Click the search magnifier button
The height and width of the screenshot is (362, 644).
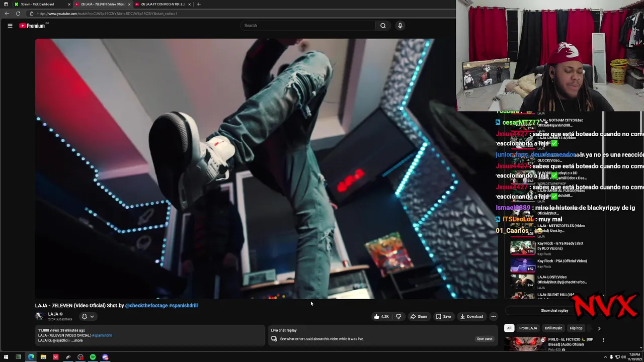(383, 26)
